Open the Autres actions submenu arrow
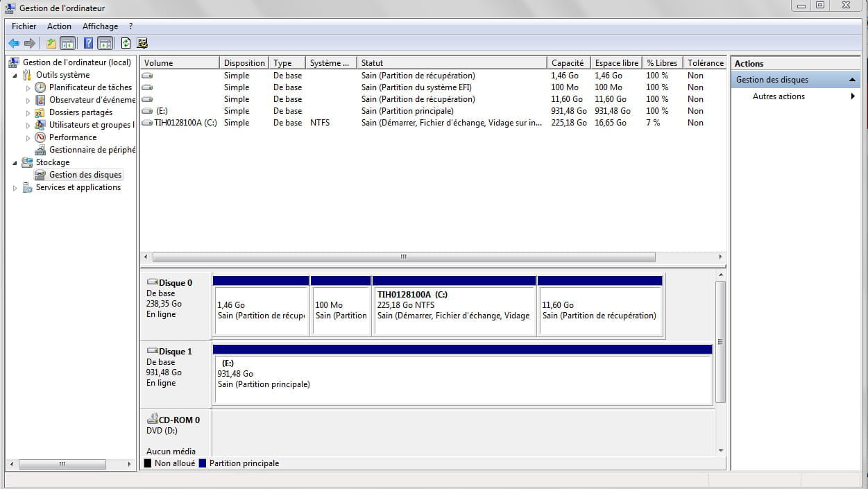The image size is (868, 489). [853, 96]
